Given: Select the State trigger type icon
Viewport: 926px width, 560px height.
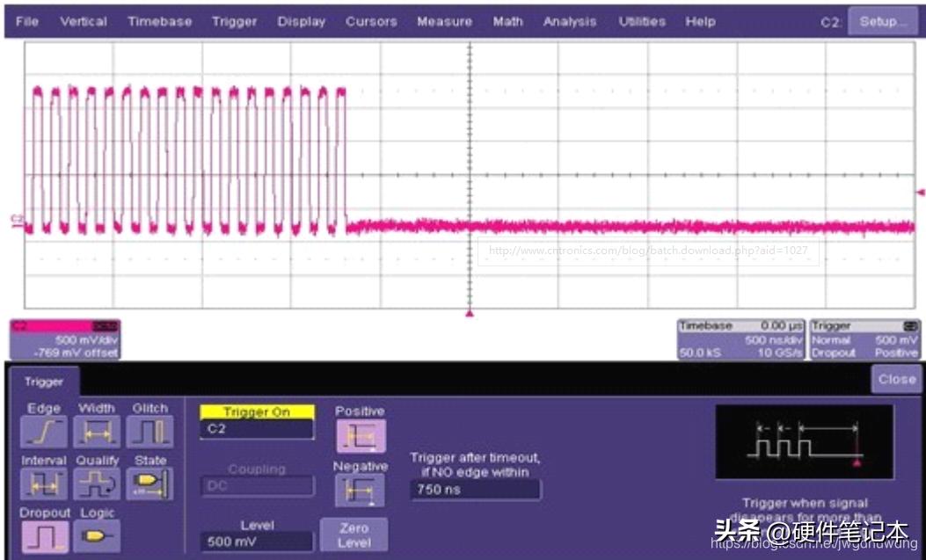Looking at the screenshot, I should tap(150, 484).
